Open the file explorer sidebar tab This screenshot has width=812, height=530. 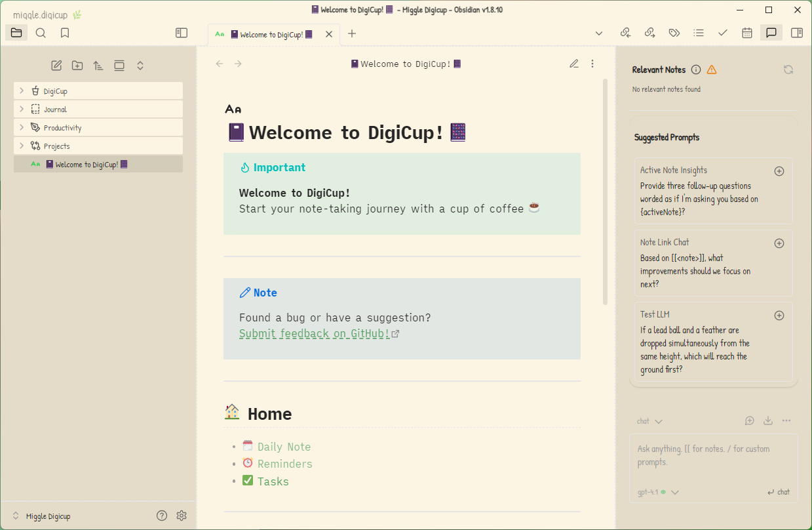tap(16, 33)
